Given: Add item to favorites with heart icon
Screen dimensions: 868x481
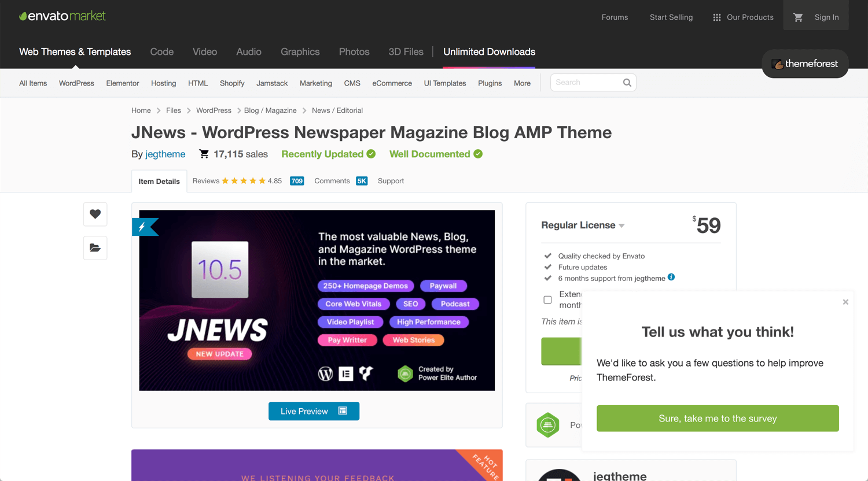Looking at the screenshot, I should pos(95,214).
